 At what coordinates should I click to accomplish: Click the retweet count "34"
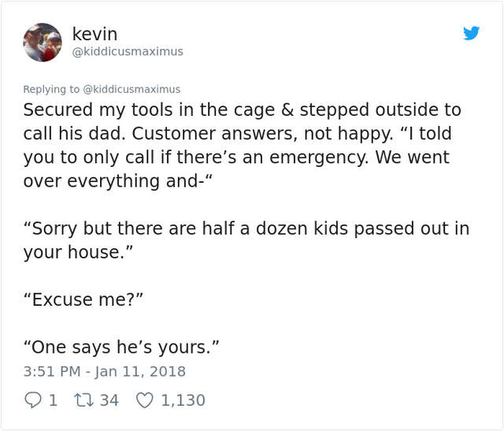(x=109, y=400)
